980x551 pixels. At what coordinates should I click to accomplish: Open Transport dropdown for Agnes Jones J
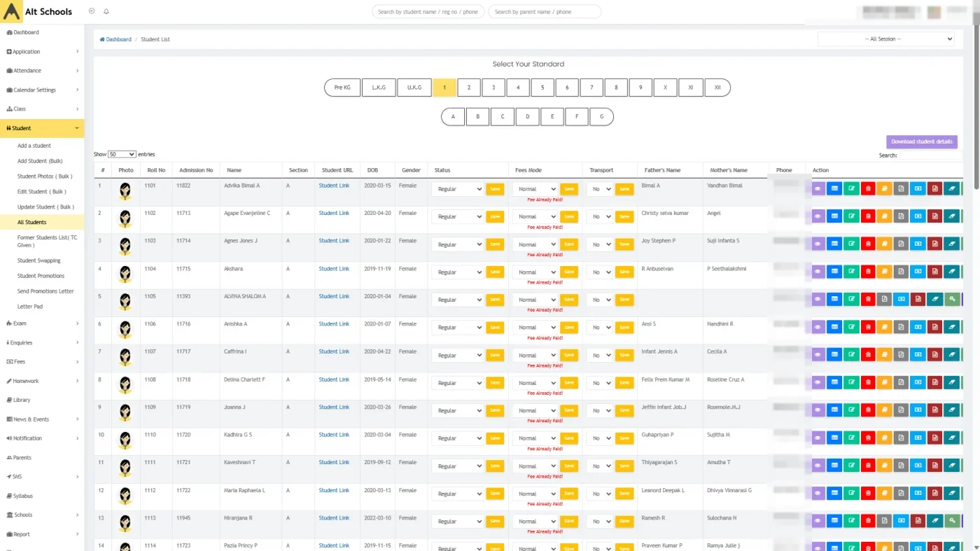pos(600,244)
